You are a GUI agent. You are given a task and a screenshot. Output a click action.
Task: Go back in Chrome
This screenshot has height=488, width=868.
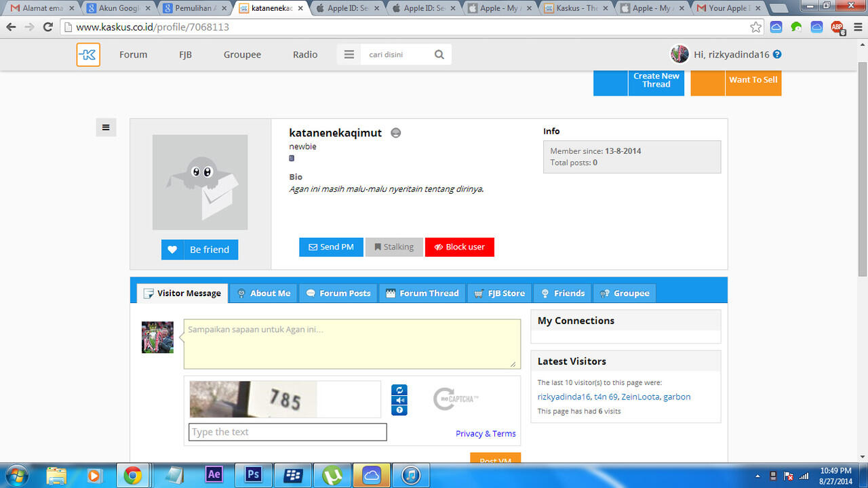click(11, 27)
